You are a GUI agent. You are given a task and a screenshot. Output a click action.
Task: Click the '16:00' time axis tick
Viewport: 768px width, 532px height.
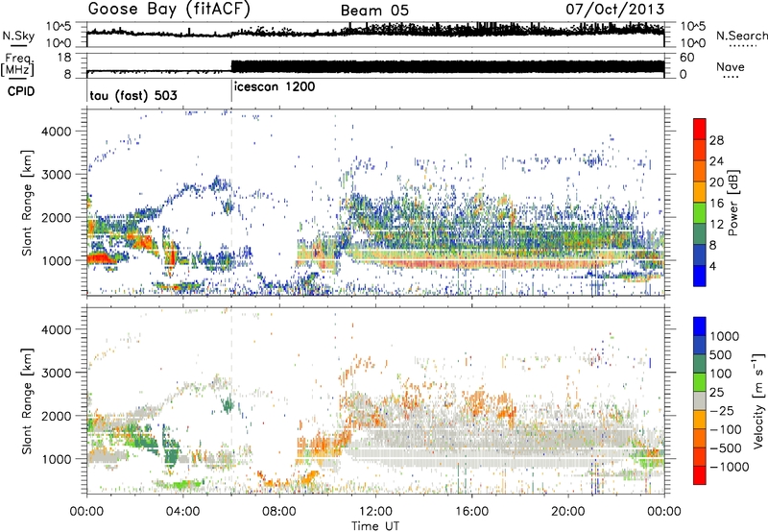(x=471, y=512)
